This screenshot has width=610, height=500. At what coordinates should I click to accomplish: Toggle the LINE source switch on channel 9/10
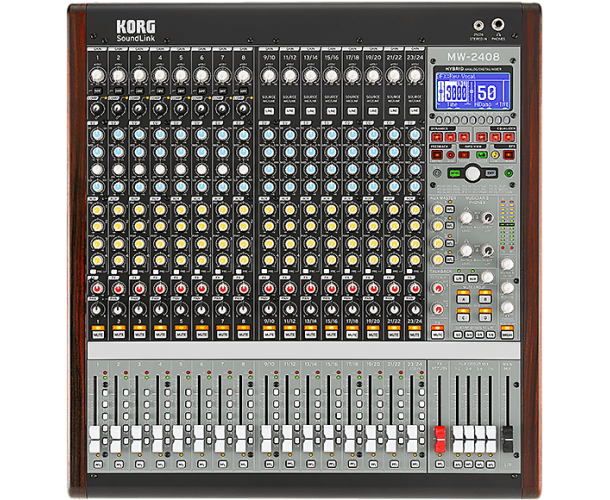pyautogui.click(x=269, y=111)
